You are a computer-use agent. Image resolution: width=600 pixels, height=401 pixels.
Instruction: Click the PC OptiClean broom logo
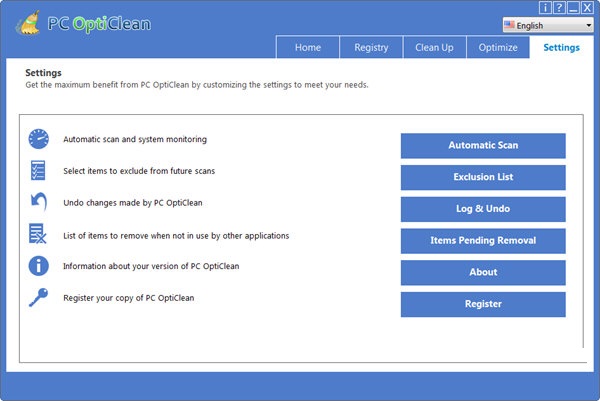pos(28,23)
